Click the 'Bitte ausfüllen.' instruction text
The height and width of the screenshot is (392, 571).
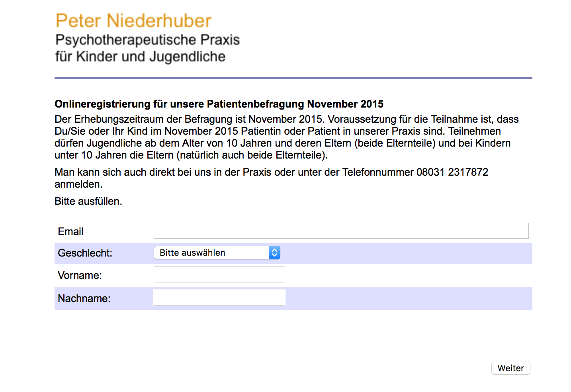(88, 201)
